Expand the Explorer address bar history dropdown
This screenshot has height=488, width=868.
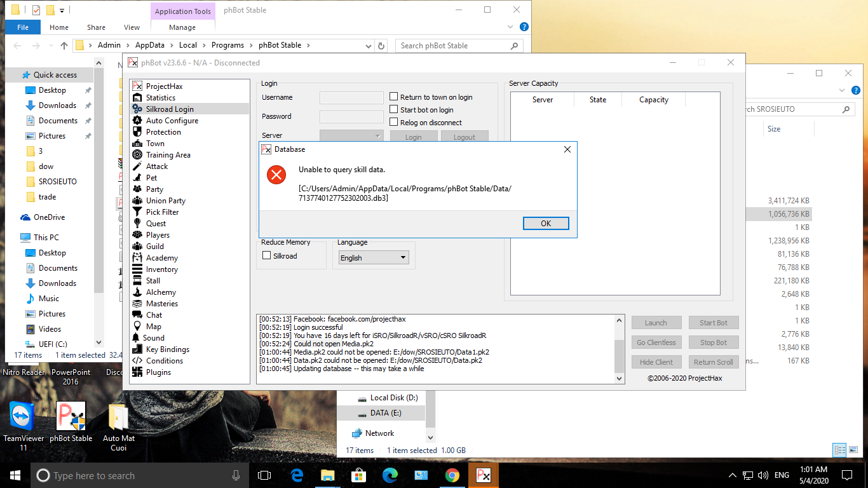point(369,46)
